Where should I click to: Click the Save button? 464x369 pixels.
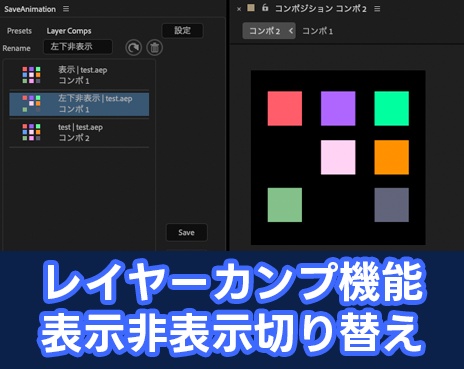pyautogui.click(x=186, y=232)
